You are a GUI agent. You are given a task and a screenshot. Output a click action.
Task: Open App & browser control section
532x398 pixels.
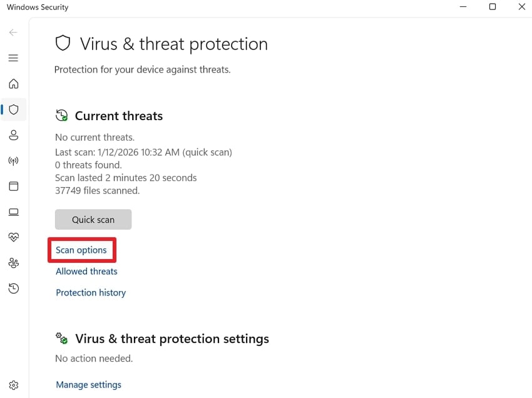coord(13,186)
